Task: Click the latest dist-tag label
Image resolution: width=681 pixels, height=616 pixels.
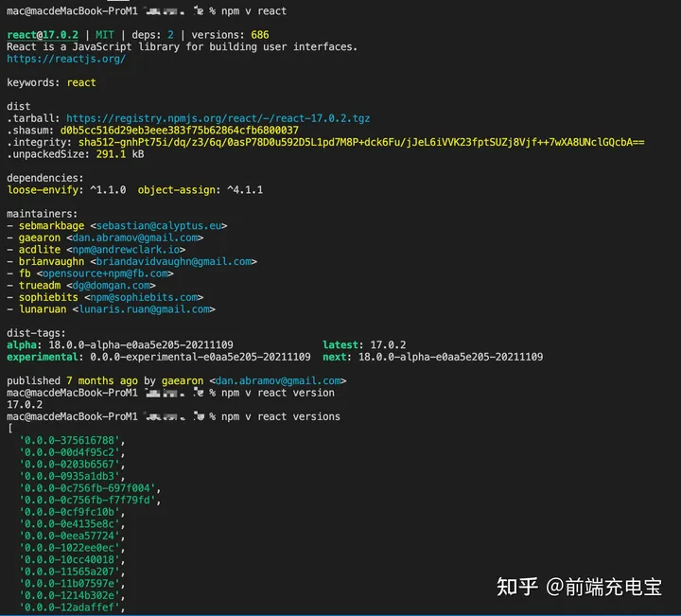Action: click(x=340, y=345)
